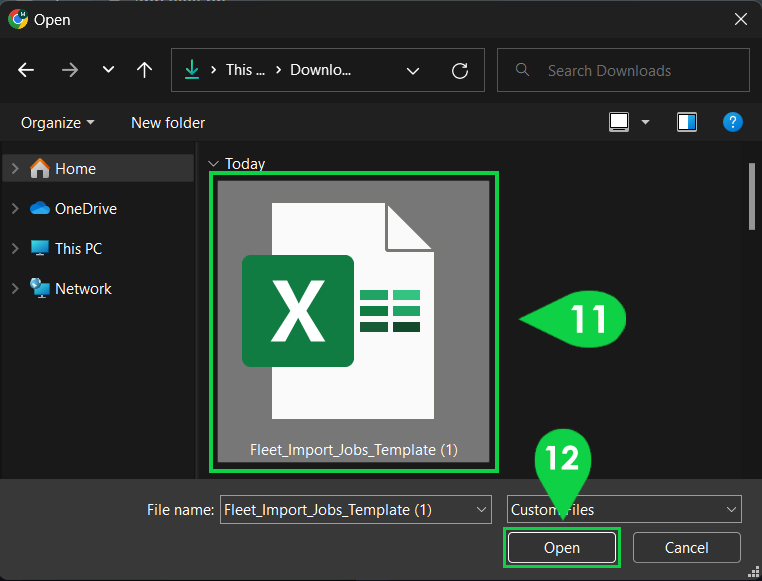Expand the OneDrive tree node
Image resolution: width=762 pixels, height=581 pixels.
pos(15,208)
